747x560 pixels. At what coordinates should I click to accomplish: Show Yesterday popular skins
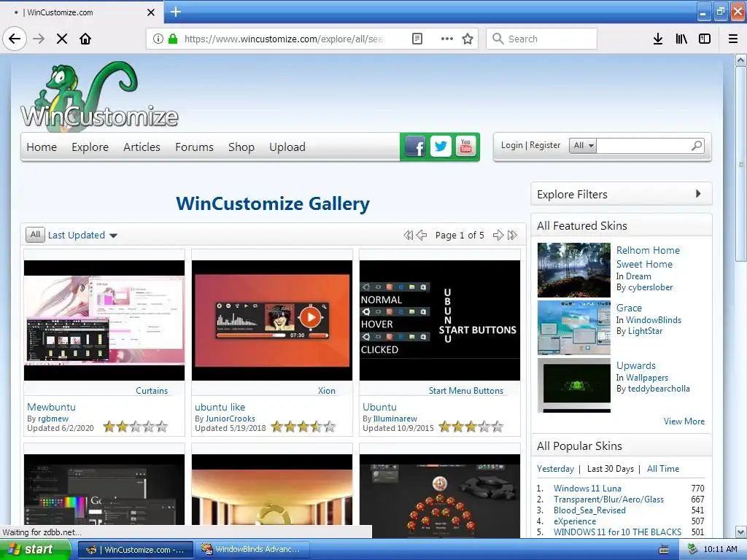click(x=555, y=469)
